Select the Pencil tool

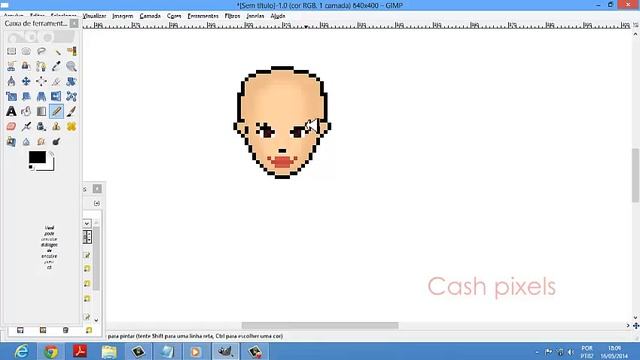56,111
